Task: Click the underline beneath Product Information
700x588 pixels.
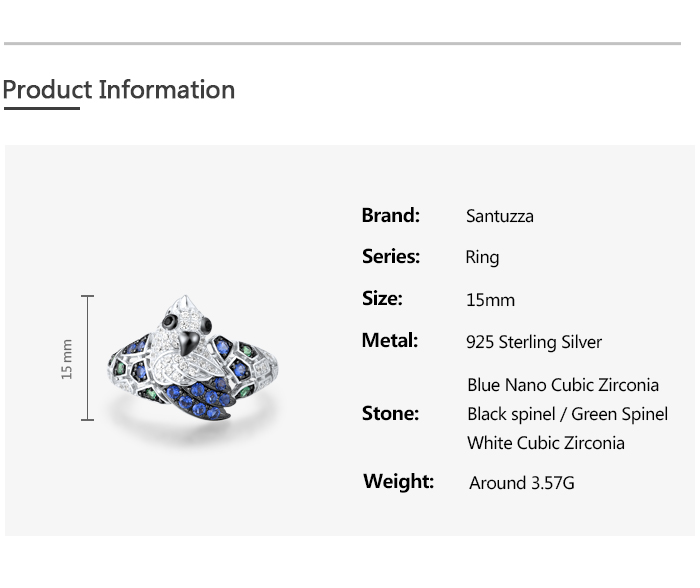Action: (41, 108)
